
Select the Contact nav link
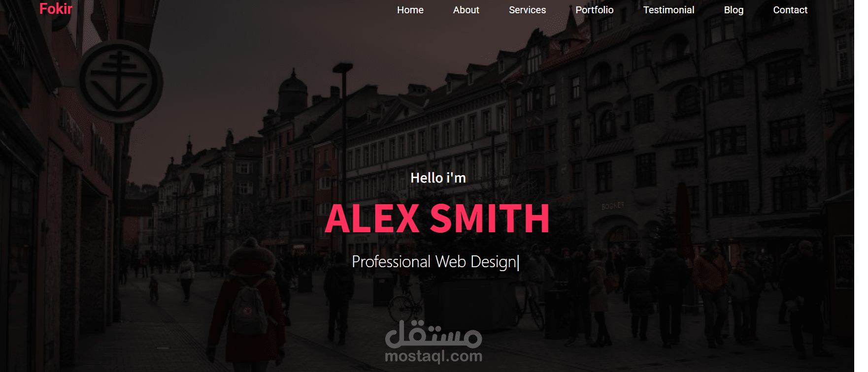[790, 10]
